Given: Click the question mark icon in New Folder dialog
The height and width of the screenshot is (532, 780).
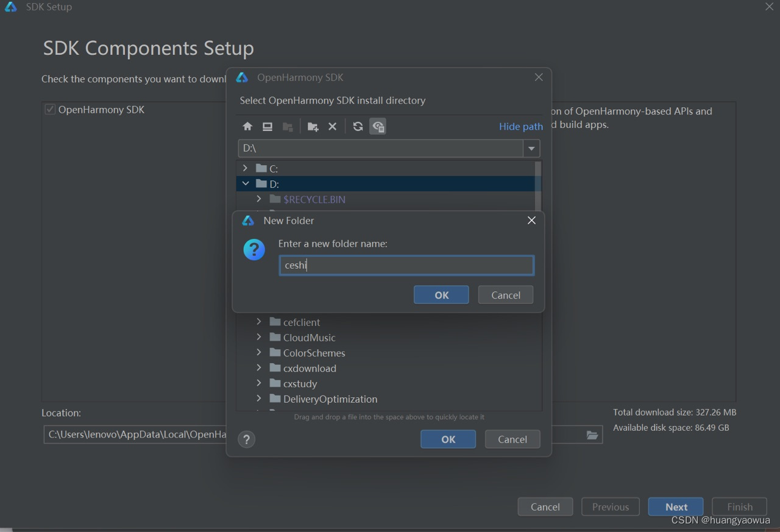Looking at the screenshot, I should click(x=254, y=249).
